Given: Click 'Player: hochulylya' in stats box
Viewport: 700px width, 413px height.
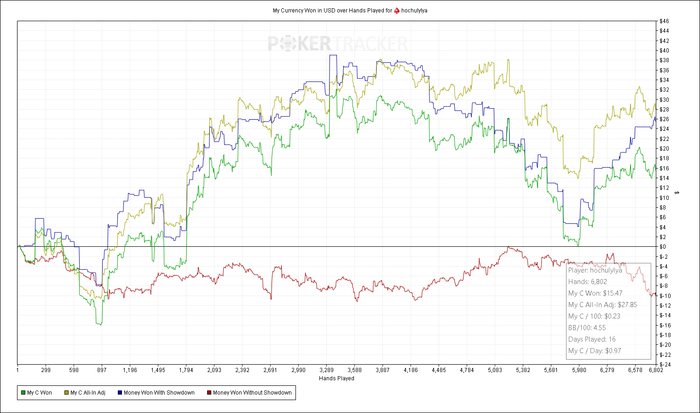Looking at the screenshot, I should [595, 270].
